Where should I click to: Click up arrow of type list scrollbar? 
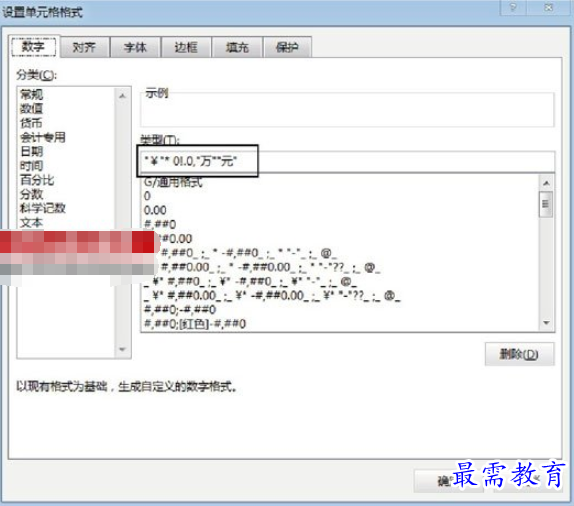tap(547, 183)
